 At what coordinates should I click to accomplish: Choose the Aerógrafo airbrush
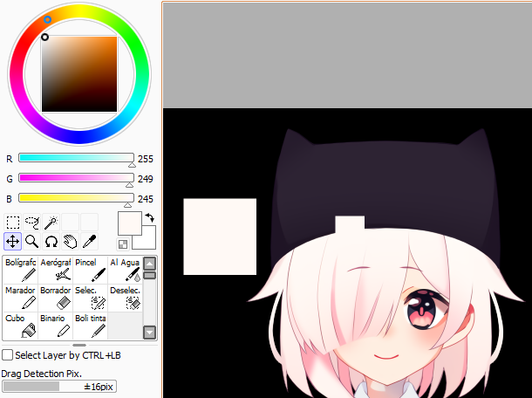55,270
